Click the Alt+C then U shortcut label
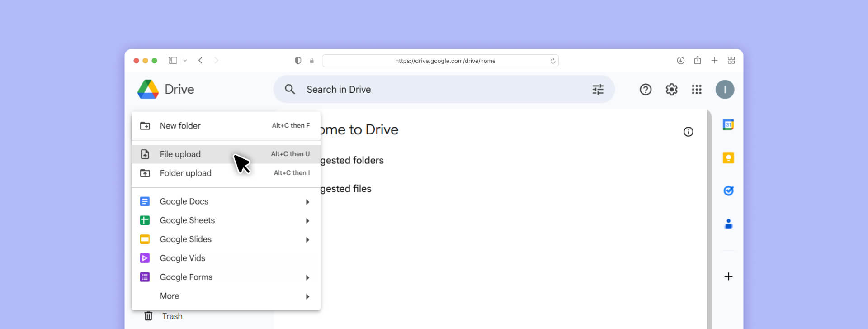This screenshot has width=868, height=329. (290, 154)
